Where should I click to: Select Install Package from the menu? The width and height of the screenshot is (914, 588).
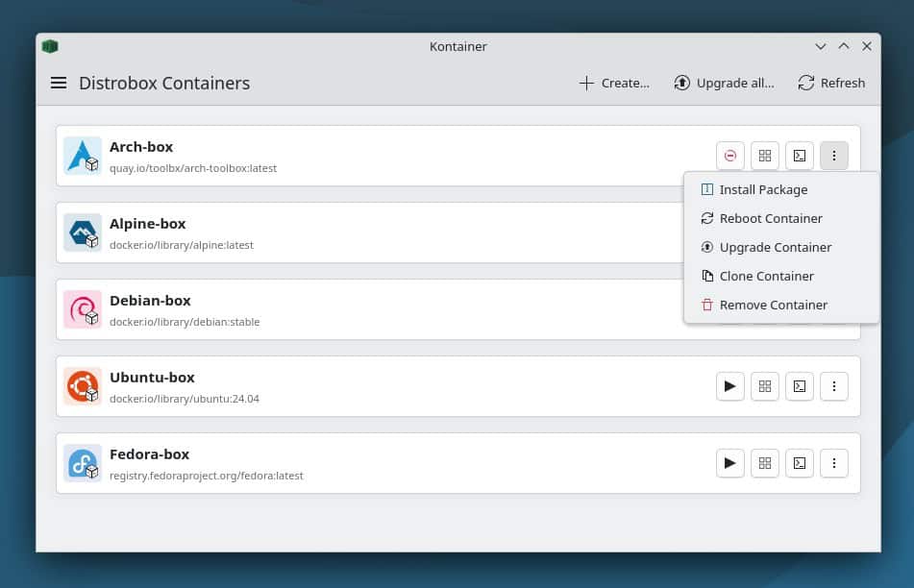coord(763,189)
